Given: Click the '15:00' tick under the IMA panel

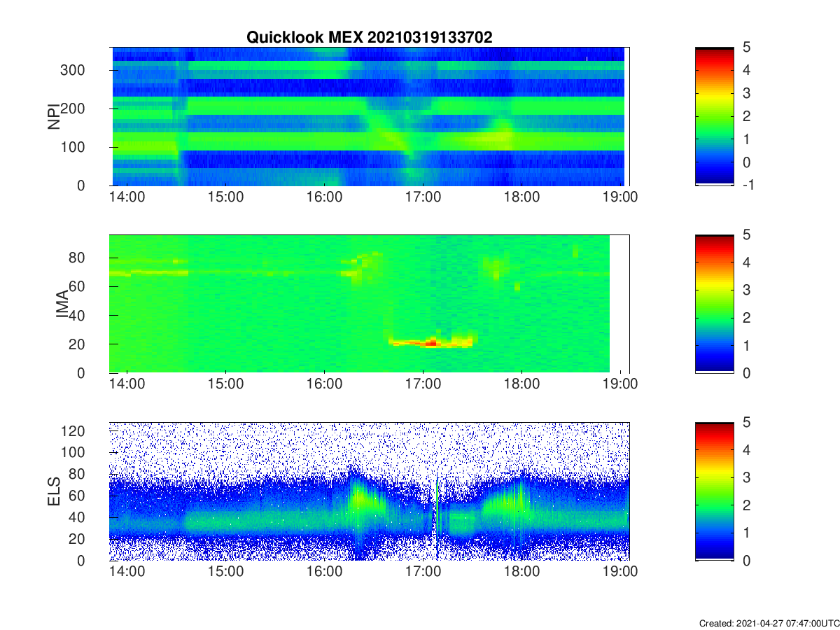Looking at the screenshot, I should pyautogui.click(x=225, y=385).
